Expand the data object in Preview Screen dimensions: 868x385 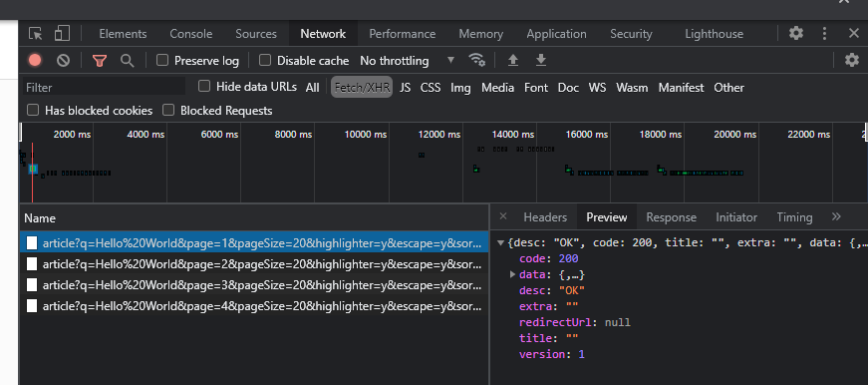512,274
